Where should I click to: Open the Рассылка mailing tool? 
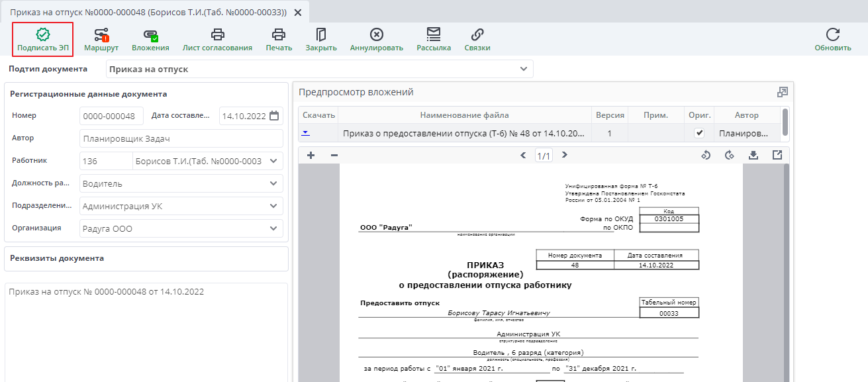click(x=434, y=38)
